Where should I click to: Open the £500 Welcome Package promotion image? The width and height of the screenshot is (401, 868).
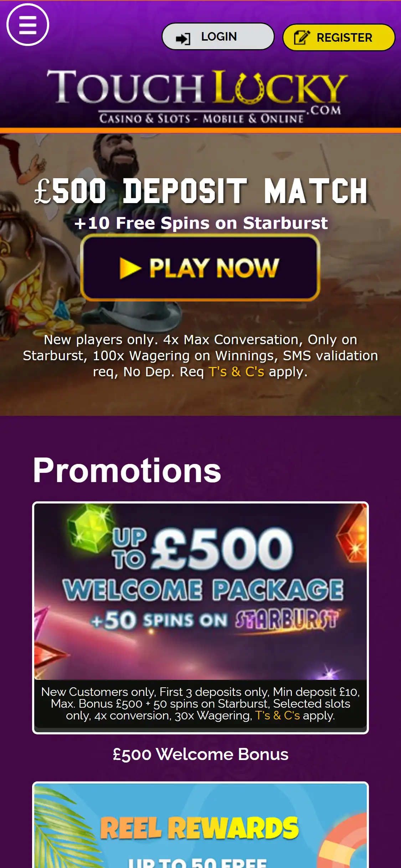pyautogui.click(x=200, y=591)
